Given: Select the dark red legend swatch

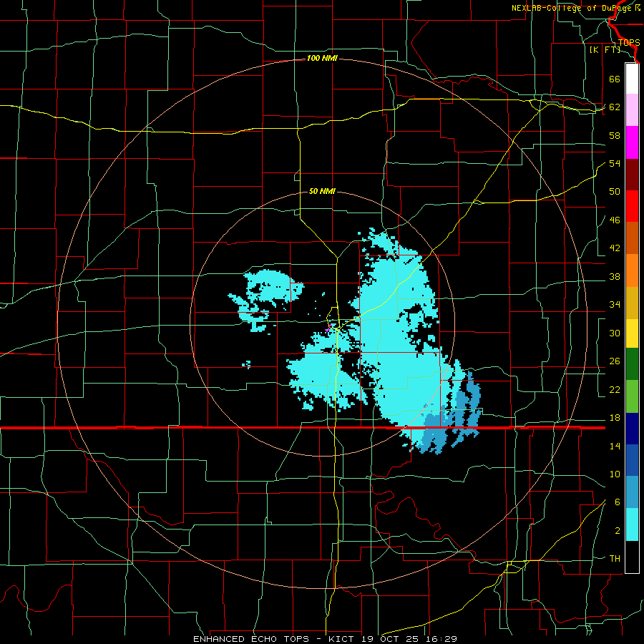Looking at the screenshot, I should tap(632, 174).
